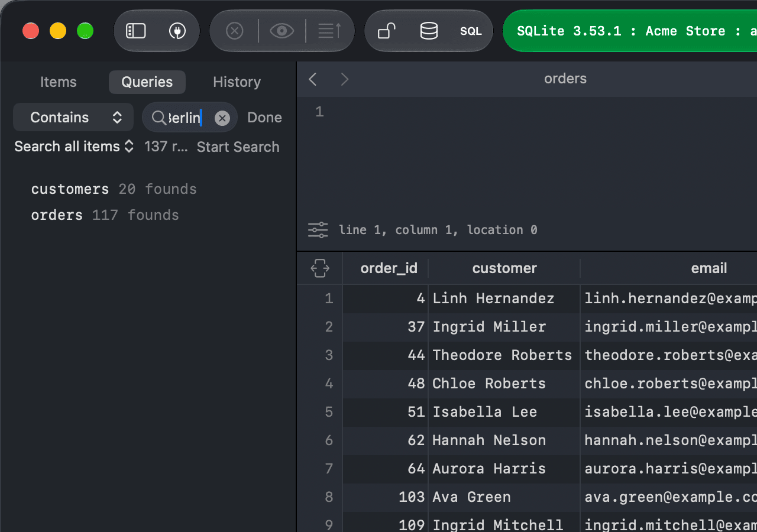
Task: Click the yellow minimize window button
Action: click(x=58, y=31)
